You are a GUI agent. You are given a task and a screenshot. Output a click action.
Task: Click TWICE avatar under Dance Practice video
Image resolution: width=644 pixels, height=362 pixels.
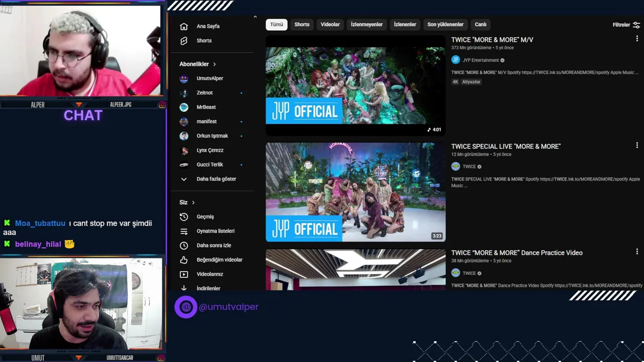456,273
